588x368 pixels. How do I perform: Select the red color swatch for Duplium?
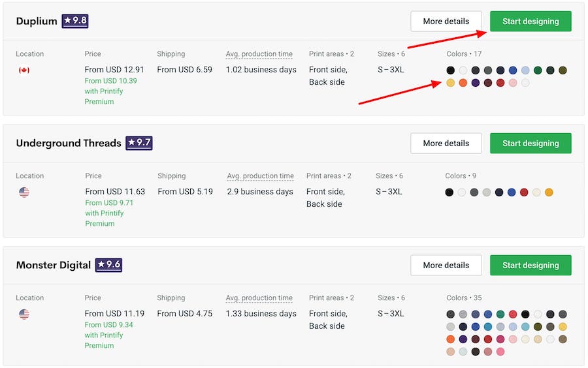click(500, 83)
